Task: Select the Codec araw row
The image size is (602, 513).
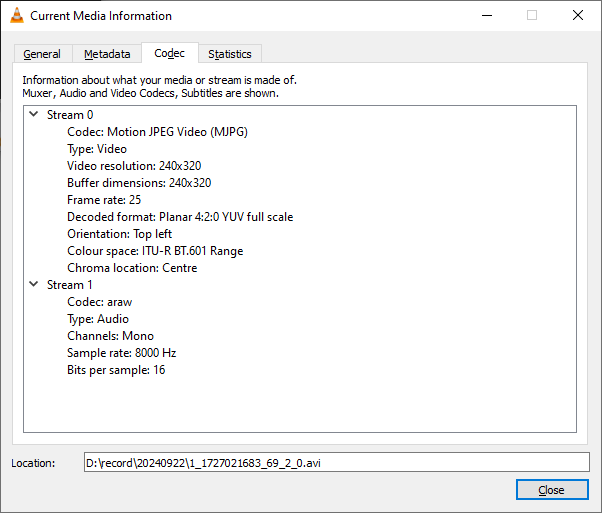Action: (99, 302)
